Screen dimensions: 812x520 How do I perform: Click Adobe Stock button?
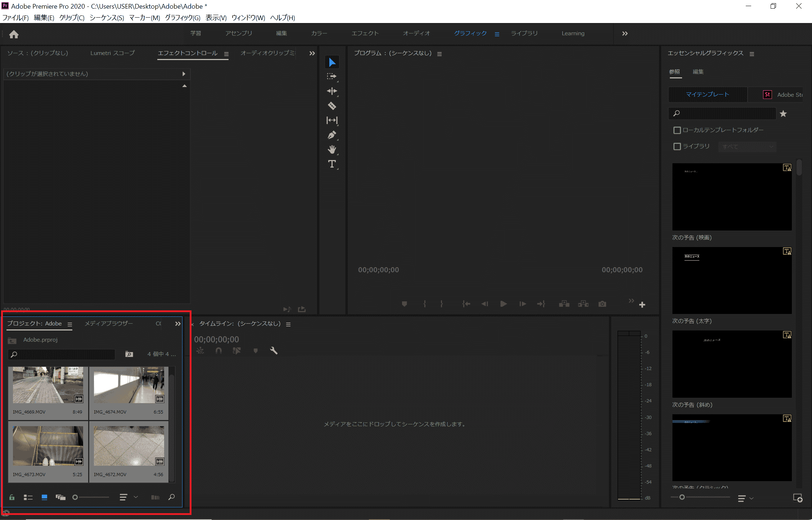point(776,95)
